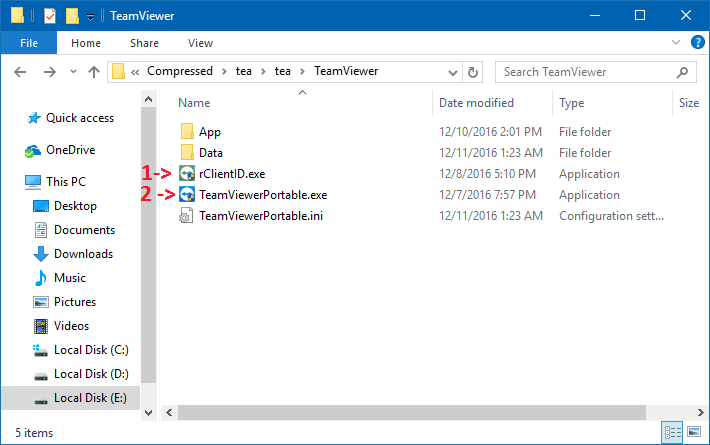710x445 pixels.
Task: Go up one folder level
Action: pyautogui.click(x=94, y=72)
